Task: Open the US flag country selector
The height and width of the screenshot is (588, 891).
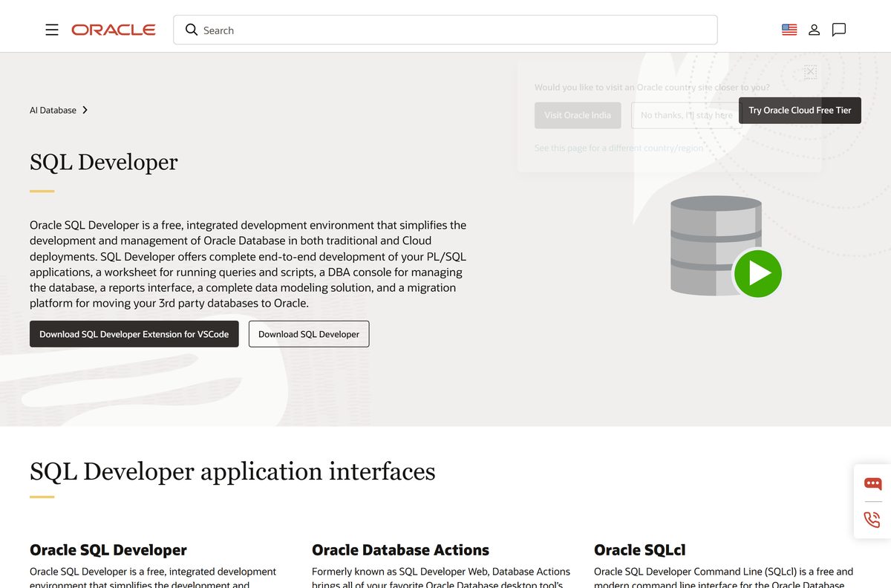Action: (x=789, y=30)
